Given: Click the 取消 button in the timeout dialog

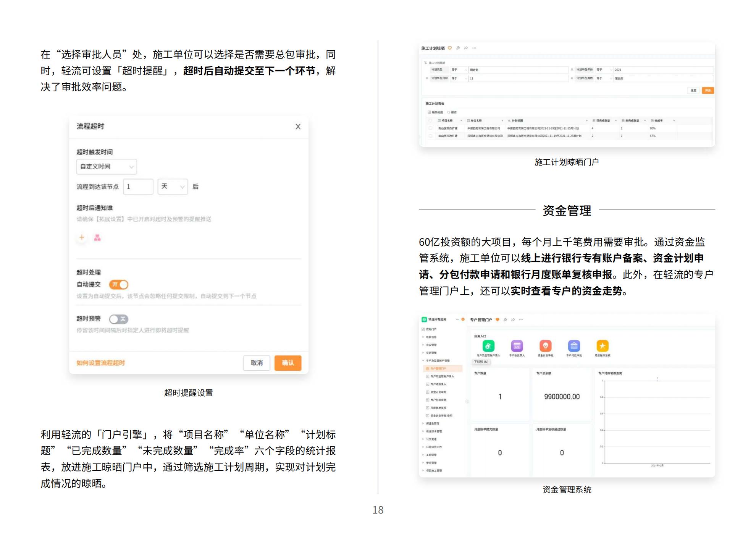Looking at the screenshot, I should pyautogui.click(x=257, y=363).
